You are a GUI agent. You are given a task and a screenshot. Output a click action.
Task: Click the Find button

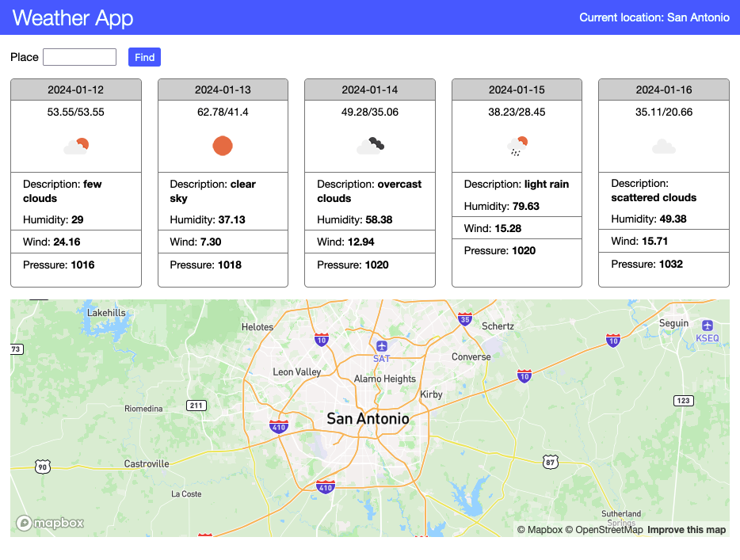143,56
